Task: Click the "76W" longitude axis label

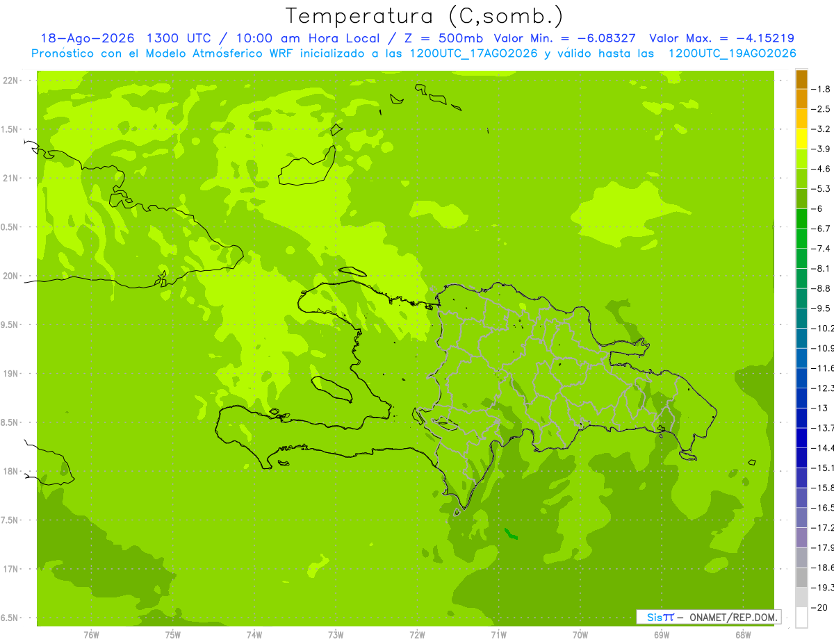Action: (x=90, y=635)
